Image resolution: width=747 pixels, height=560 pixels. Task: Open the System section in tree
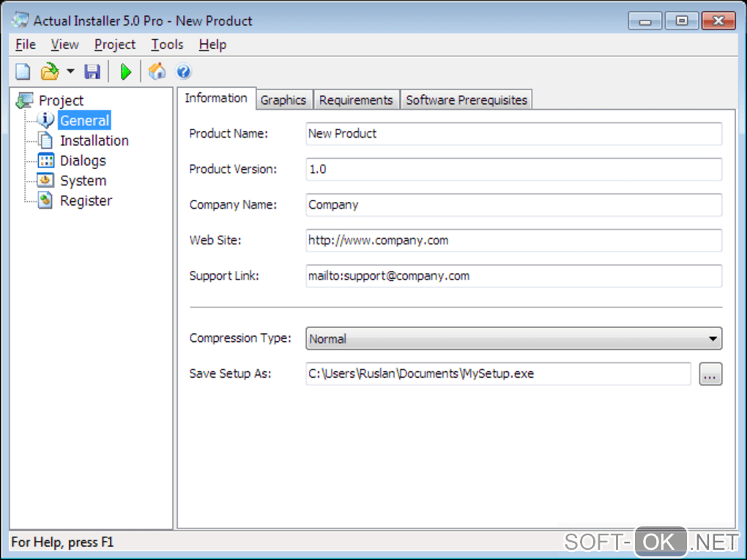(x=83, y=181)
